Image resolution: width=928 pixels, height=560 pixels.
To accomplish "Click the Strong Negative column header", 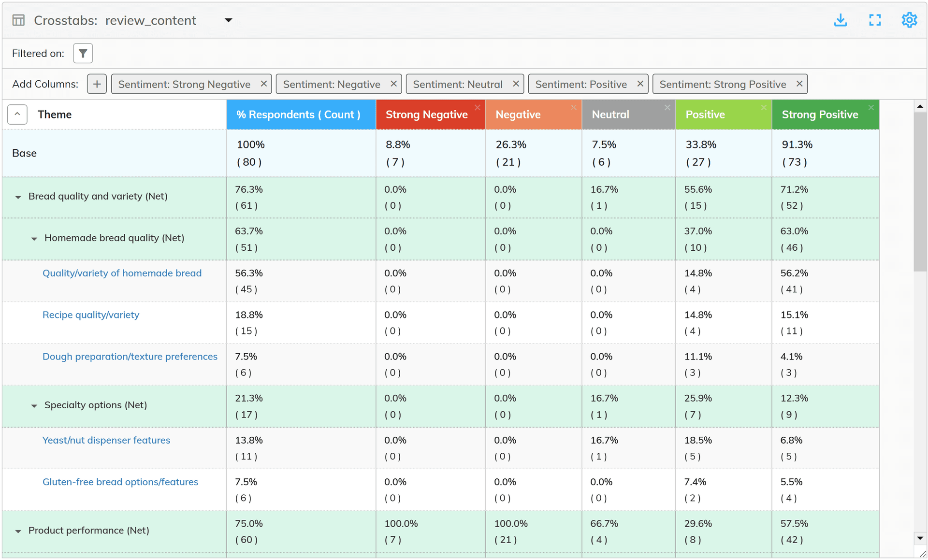I will pos(431,115).
